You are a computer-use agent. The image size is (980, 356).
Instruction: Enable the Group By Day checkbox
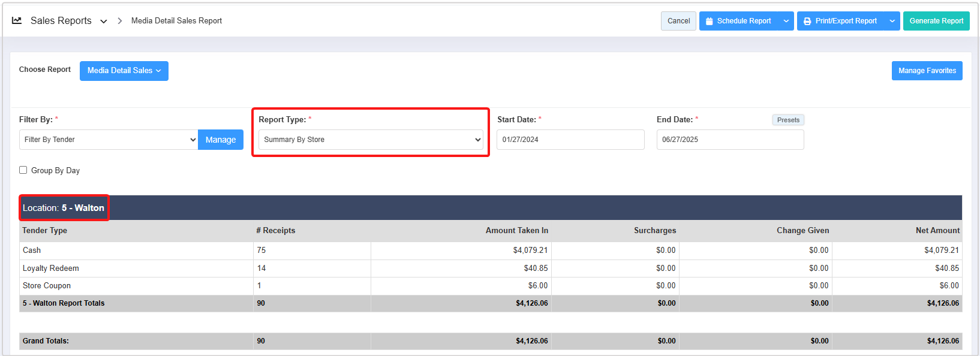23,170
